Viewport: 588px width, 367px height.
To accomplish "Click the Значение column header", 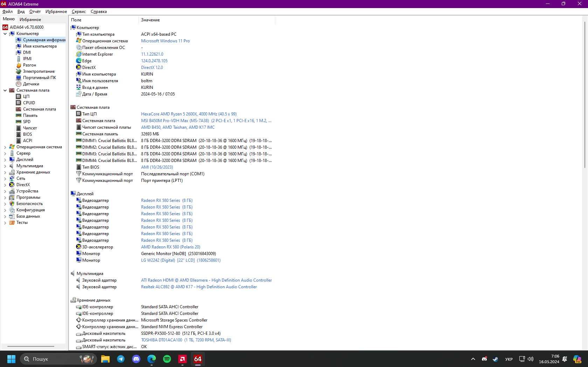I will click(x=207, y=20).
